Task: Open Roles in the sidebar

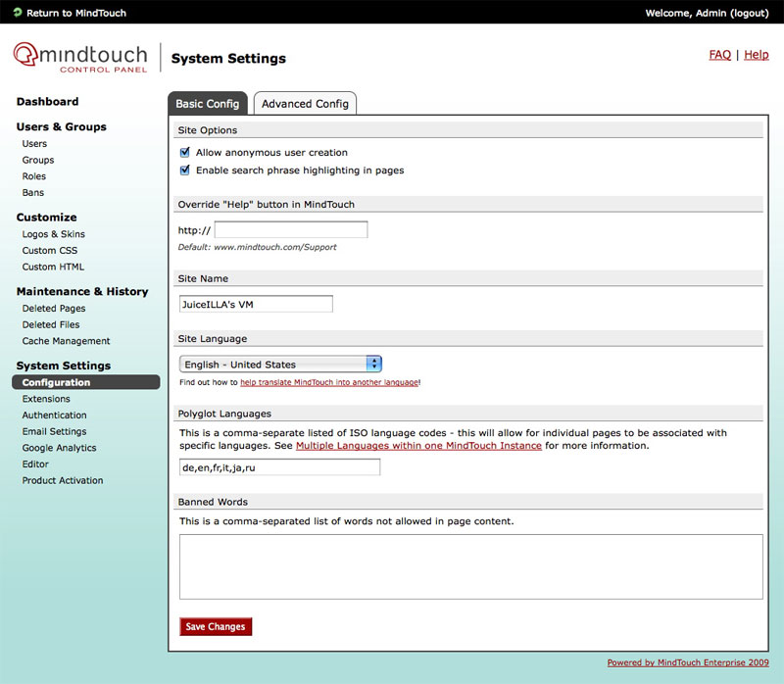Action: (34, 176)
